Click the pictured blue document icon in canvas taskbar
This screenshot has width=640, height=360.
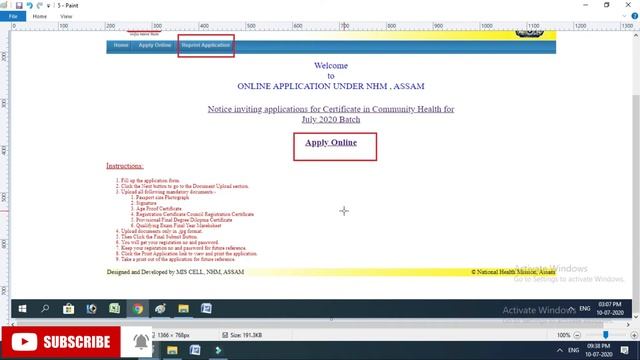tap(206, 309)
